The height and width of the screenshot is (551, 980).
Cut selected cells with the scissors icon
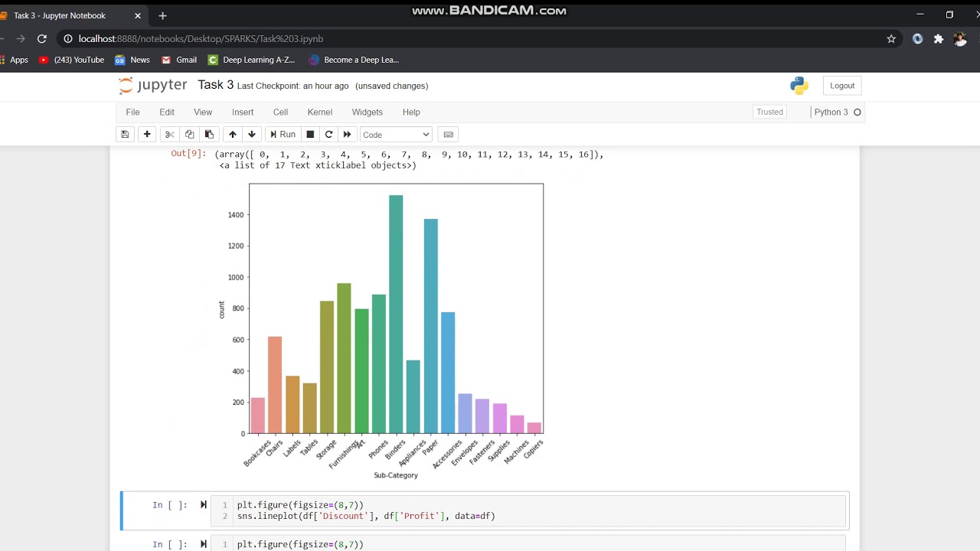(170, 135)
